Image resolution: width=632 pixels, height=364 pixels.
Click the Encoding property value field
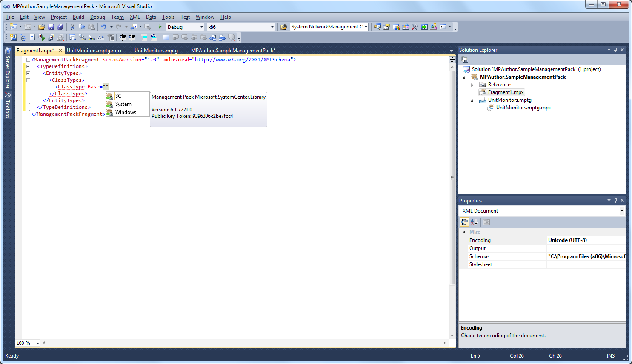tap(586, 240)
